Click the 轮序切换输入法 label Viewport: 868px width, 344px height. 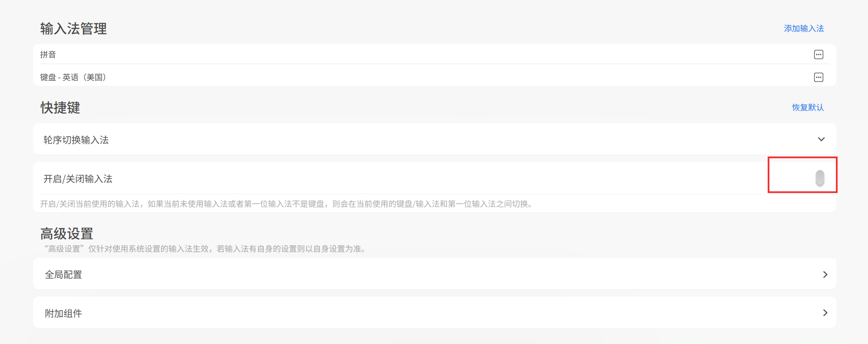[76, 140]
